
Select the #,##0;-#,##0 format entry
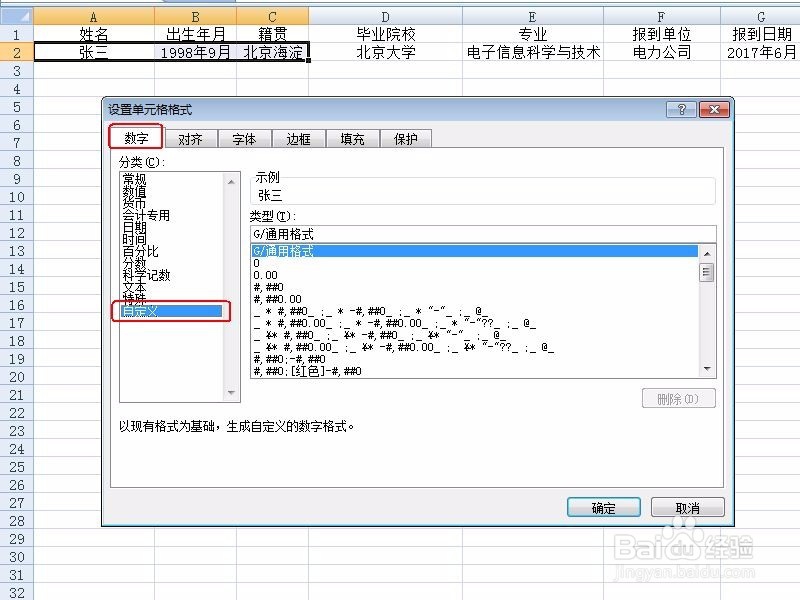(x=474, y=359)
